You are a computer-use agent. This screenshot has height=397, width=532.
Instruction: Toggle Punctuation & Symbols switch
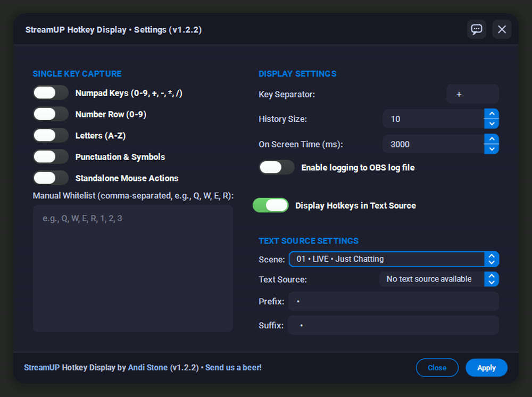(x=51, y=156)
